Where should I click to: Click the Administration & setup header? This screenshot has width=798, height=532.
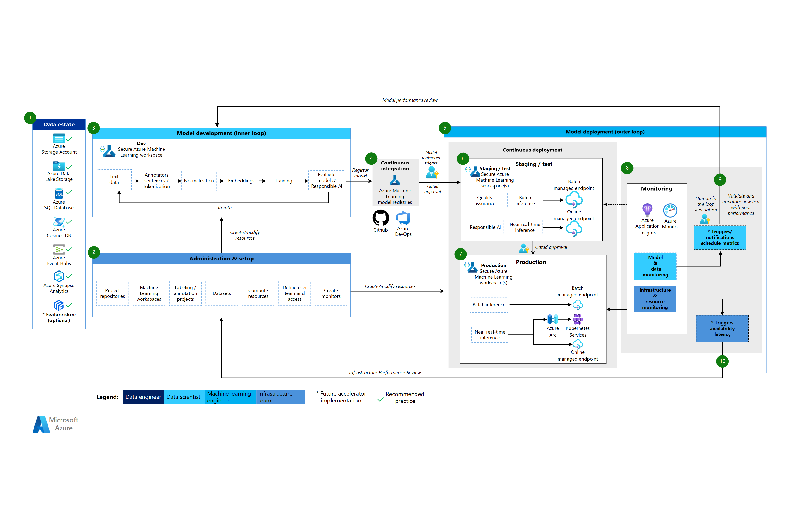coord(221,259)
